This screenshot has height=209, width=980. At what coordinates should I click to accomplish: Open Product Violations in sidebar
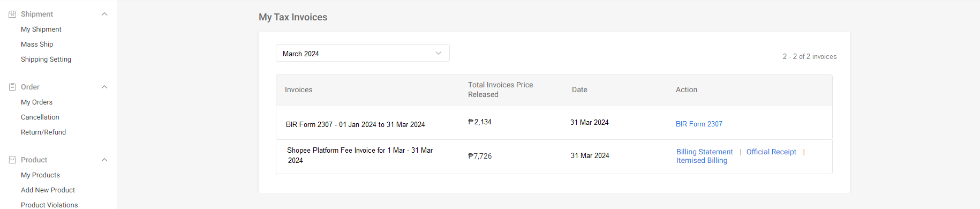click(x=49, y=205)
